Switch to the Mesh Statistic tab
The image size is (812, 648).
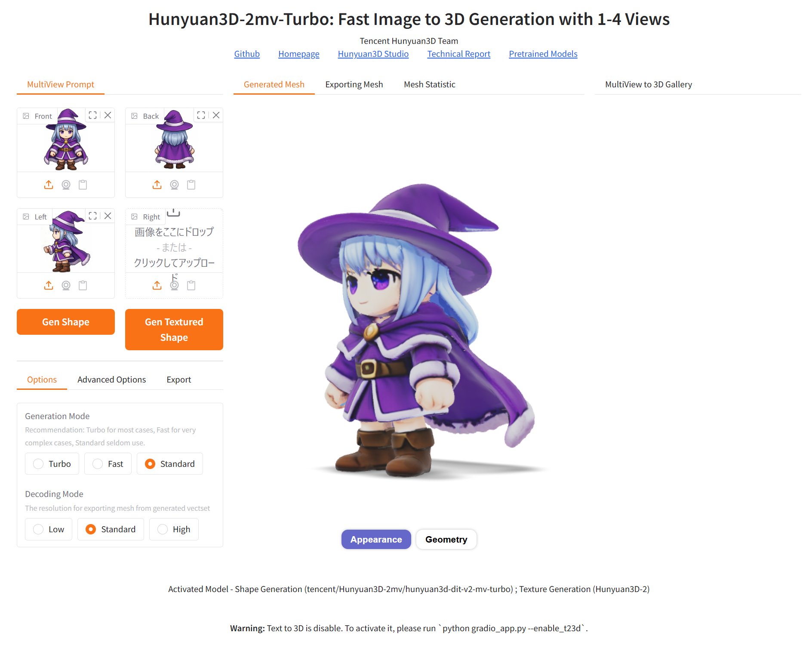tap(429, 84)
